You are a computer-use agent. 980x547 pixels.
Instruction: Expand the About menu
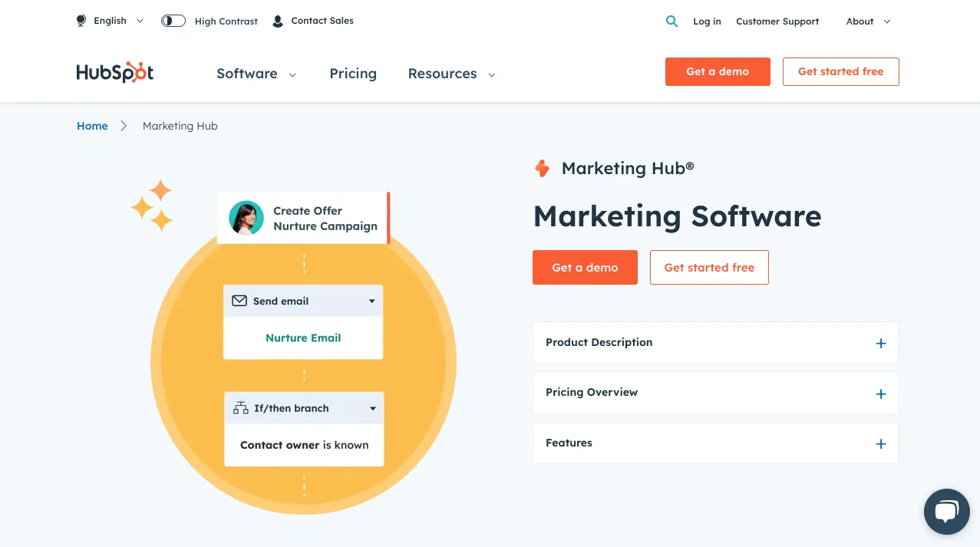[x=868, y=21]
